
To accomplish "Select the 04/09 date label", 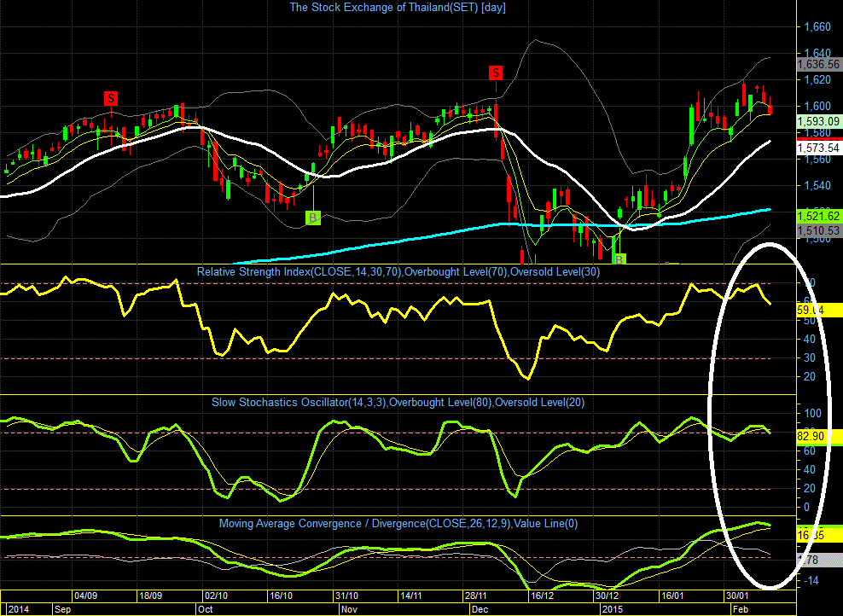I will point(86,596).
